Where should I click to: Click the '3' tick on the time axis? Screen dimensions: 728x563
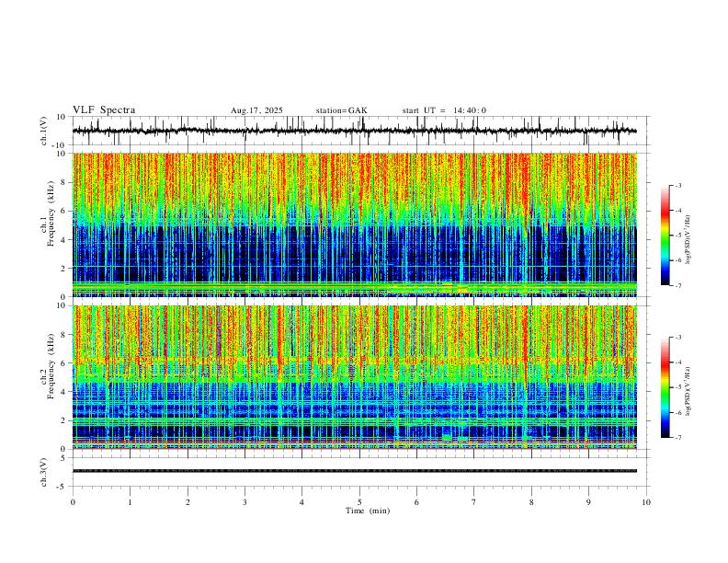point(245,502)
